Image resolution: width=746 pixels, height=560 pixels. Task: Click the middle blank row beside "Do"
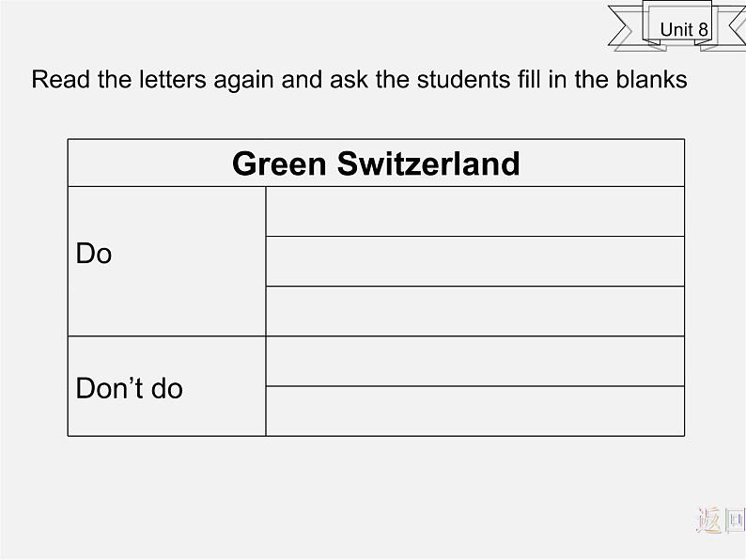point(474,261)
